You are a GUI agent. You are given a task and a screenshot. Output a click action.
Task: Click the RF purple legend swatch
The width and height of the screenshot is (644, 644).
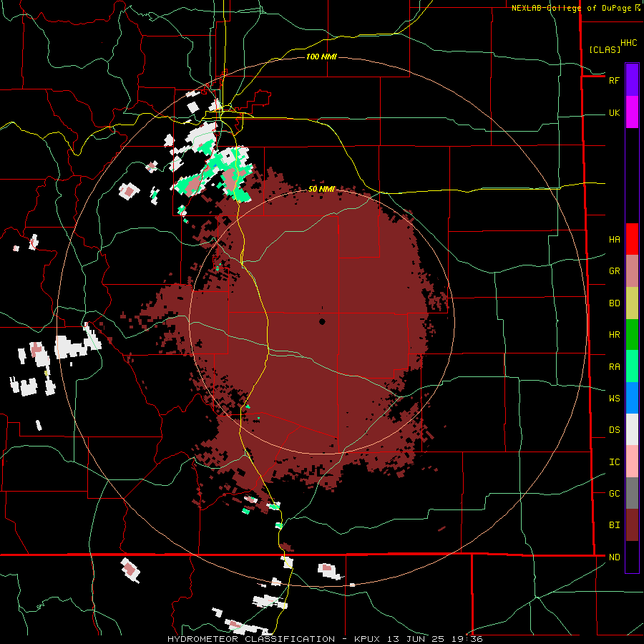(x=632, y=80)
